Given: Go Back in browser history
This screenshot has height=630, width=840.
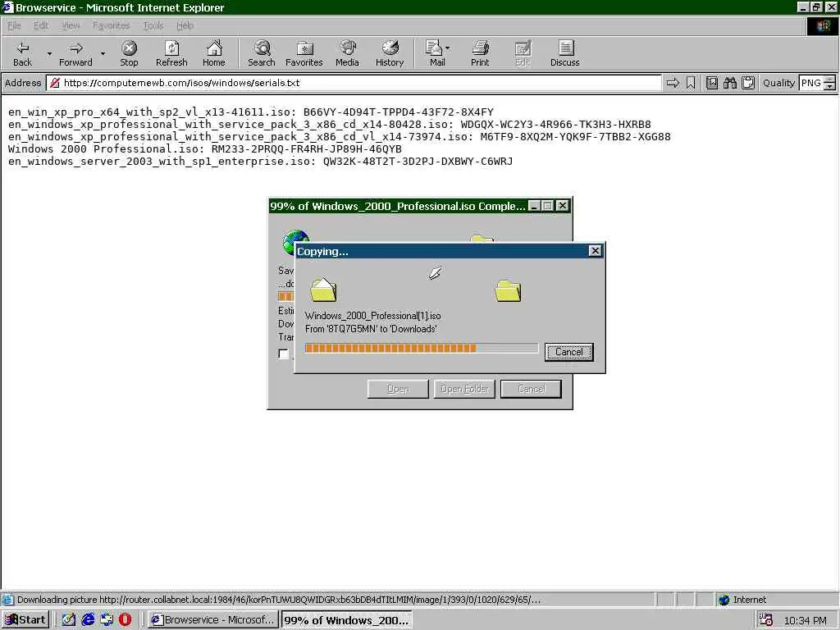Looking at the screenshot, I should 22,53.
